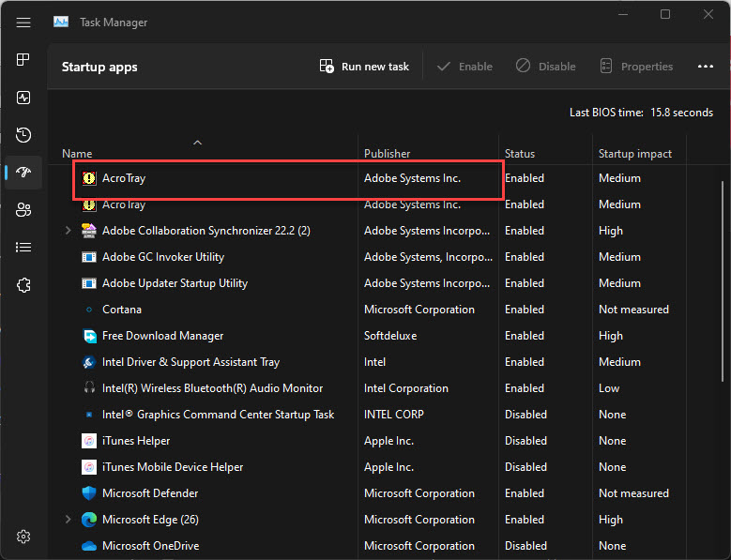Select the Microsoft Defender row name
731x560 pixels.
click(150, 492)
